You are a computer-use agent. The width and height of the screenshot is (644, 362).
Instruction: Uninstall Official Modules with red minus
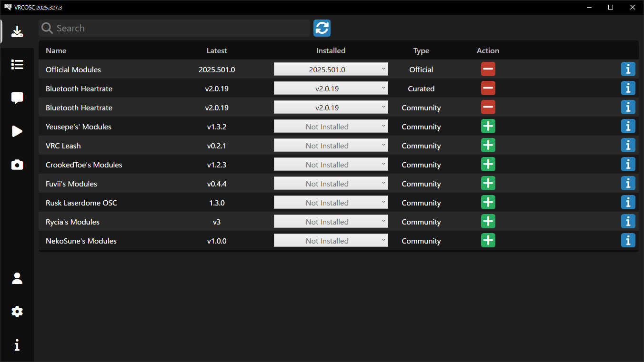488,69
